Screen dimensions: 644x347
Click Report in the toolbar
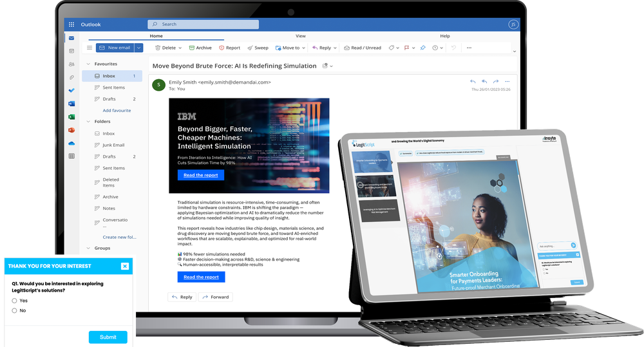click(x=230, y=48)
